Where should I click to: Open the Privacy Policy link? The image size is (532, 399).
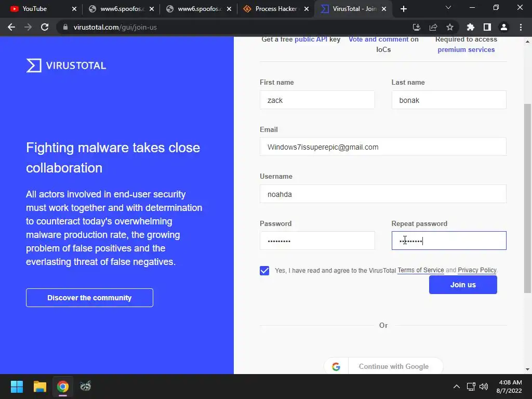477,270
